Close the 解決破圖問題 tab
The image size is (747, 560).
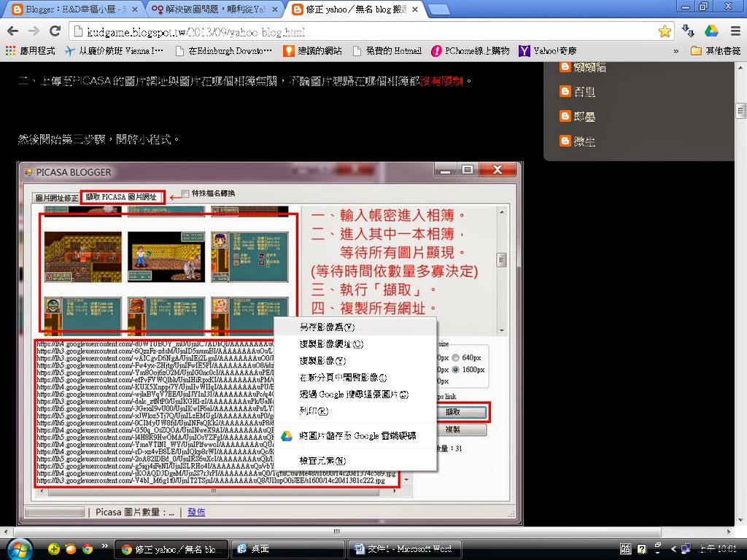[x=275, y=9]
